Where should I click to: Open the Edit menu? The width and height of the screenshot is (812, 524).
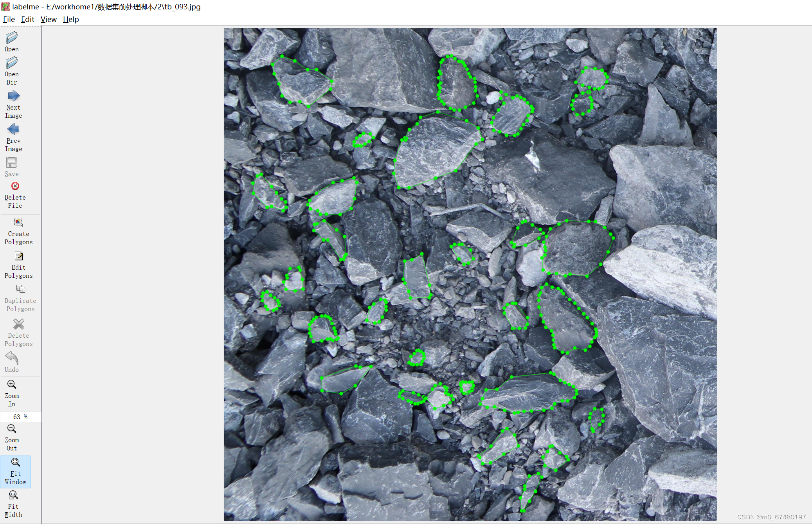(x=27, y=19)
